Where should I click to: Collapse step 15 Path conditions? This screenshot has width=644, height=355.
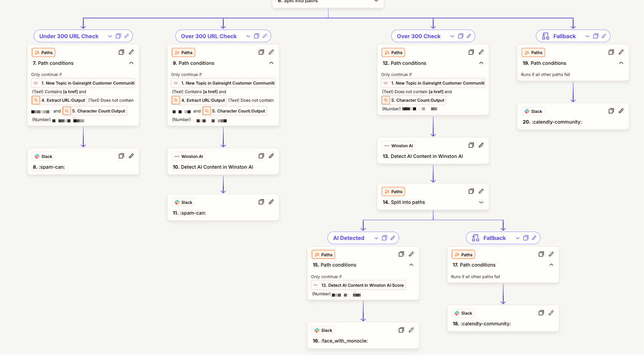click(411, 265)
